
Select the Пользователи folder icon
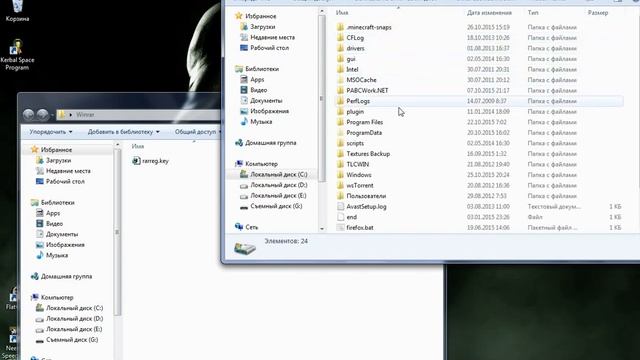click(x=340, y=196)
